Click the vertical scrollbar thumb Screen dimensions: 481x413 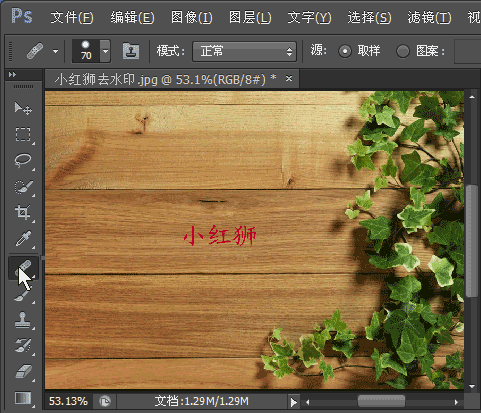pos(472,241)
